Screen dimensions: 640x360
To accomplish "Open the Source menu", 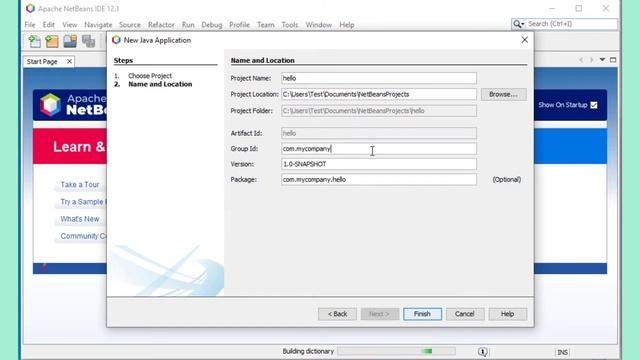I will tap(130, 25).
